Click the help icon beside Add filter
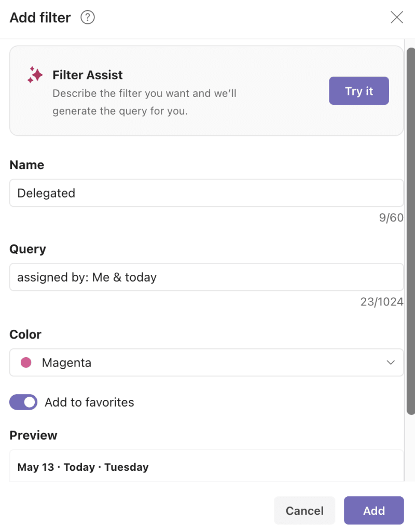Image resolution: width=415 pixels, height=532 pixels. (x=87, y=17)
